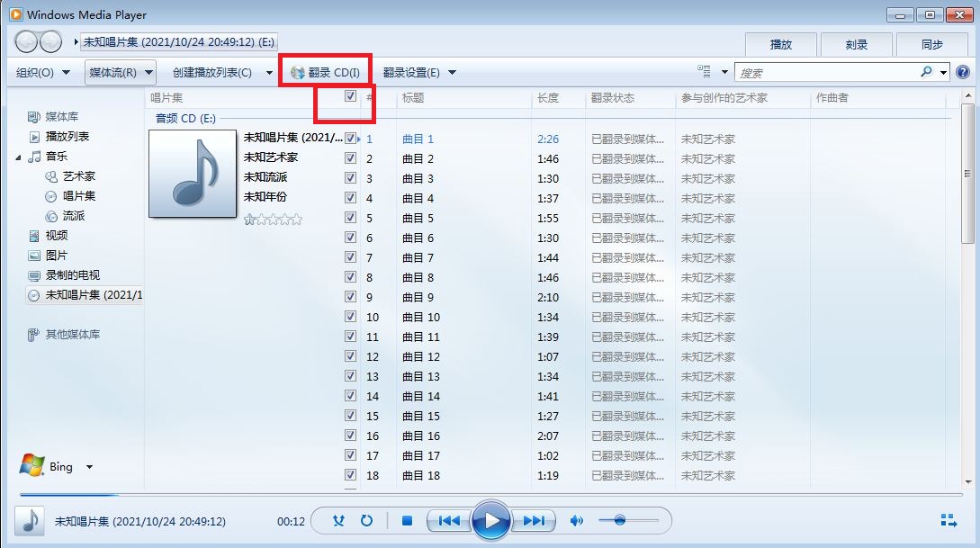Open the 组织(O) dropdown menu
Viewport: 980px width, 548px height.
click(46, 72)
